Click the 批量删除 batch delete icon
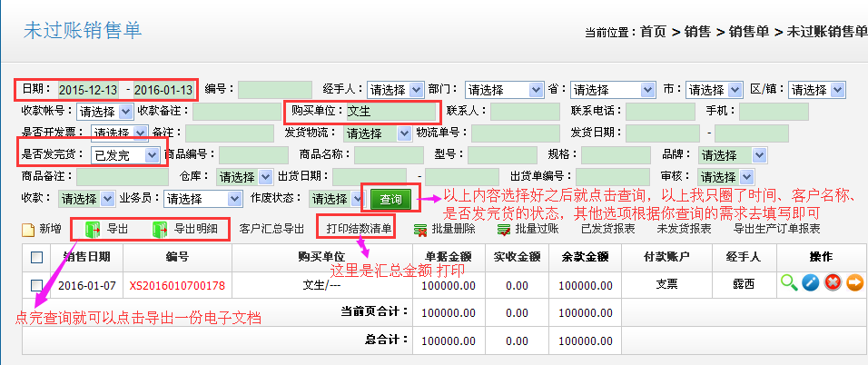Screen dimensions: 868x365 (x=420, y=230)
